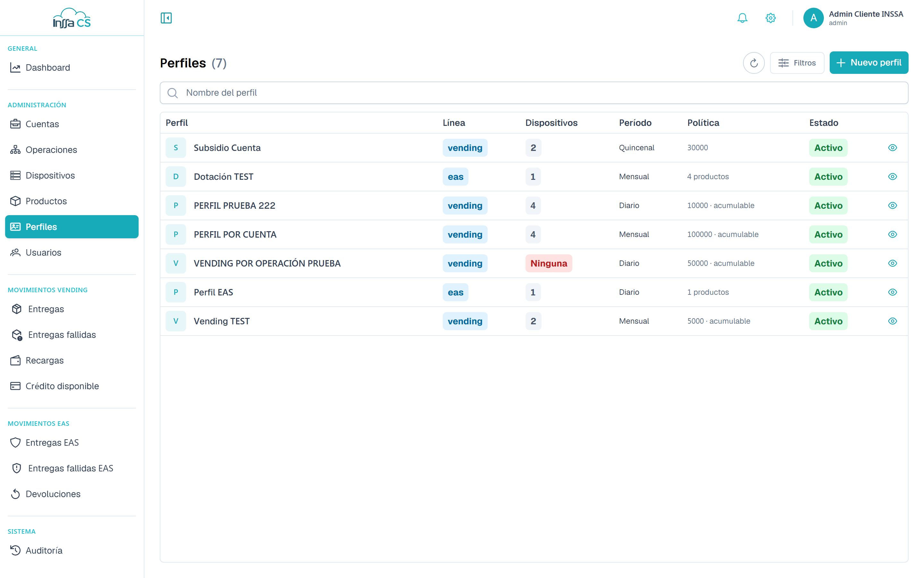Click the Quincenal period cell
924x578 pixels.
637,148
